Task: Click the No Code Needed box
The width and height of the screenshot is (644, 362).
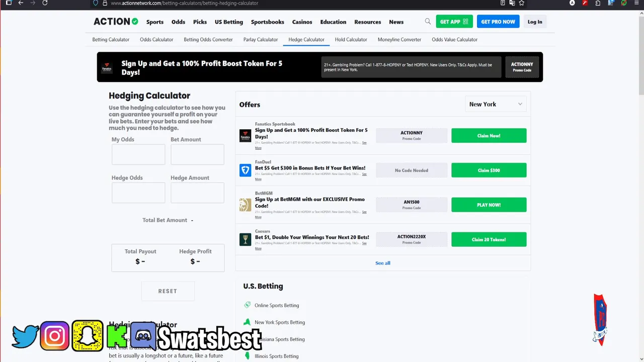Action: pyautogui.click(x=412, y=170)
